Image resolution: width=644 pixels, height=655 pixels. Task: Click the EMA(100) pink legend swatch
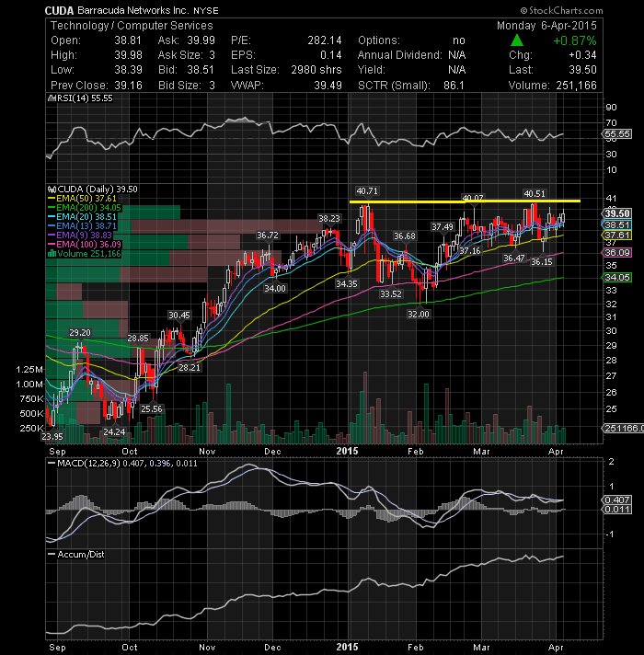pyautogui.click(x=52, y=245)
